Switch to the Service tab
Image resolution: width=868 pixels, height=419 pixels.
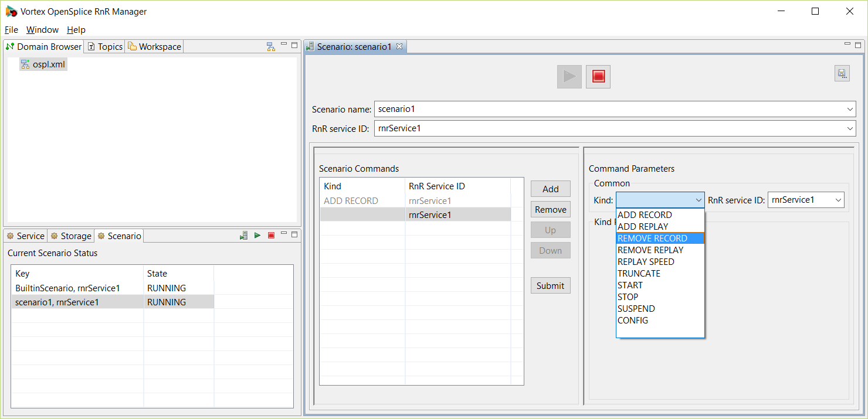[x=26, y=236]
